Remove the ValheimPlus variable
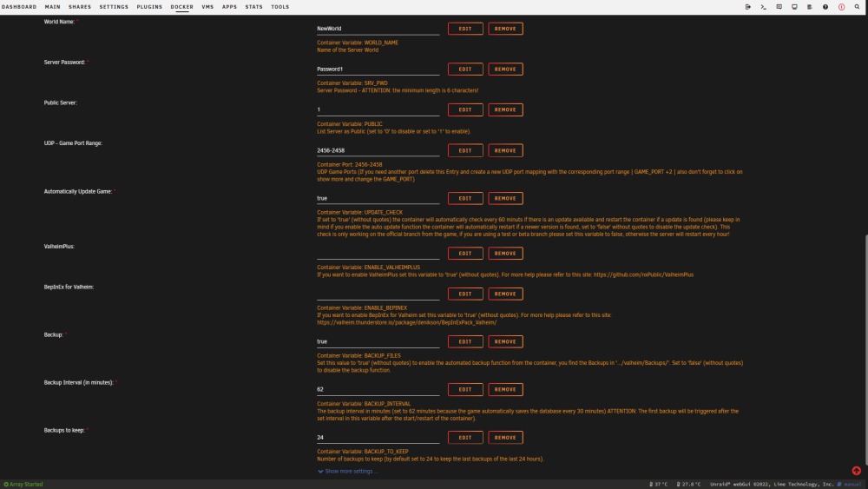 click(505, 253)
